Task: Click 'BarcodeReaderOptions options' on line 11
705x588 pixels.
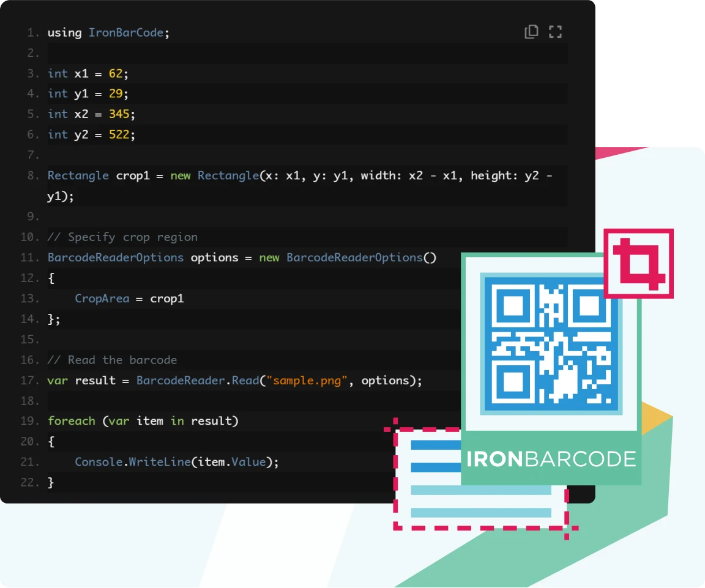Action: [x=143, y=258]
